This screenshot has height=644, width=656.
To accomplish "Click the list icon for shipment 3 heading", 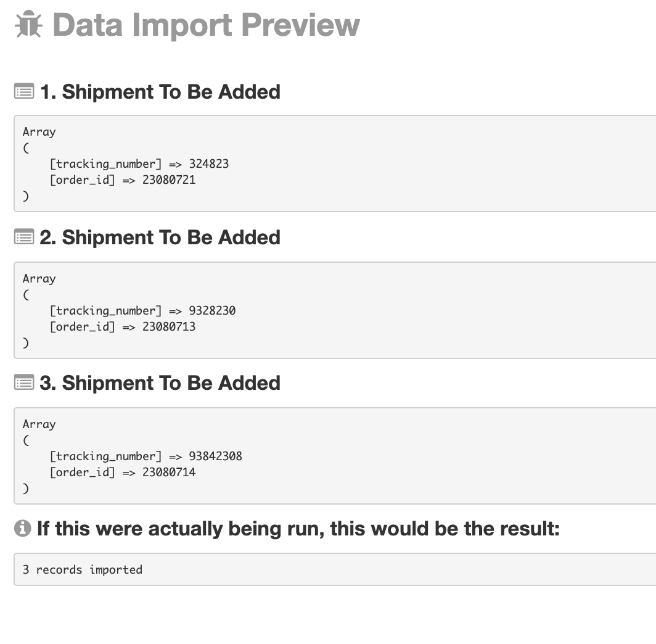I will [x=24, y=382].
